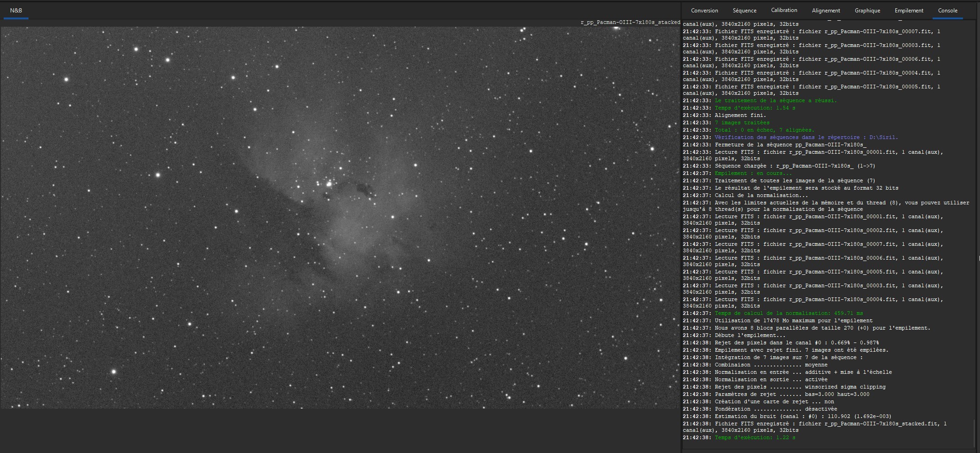
Task: Click the 'Empilement : en cours...' green line
Action: point(753,174)
